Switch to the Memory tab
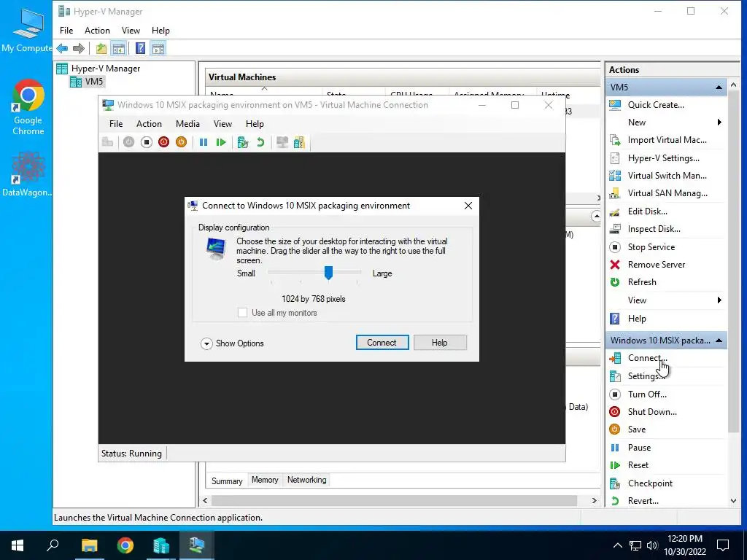747x560 pixels. coord(265,480)
